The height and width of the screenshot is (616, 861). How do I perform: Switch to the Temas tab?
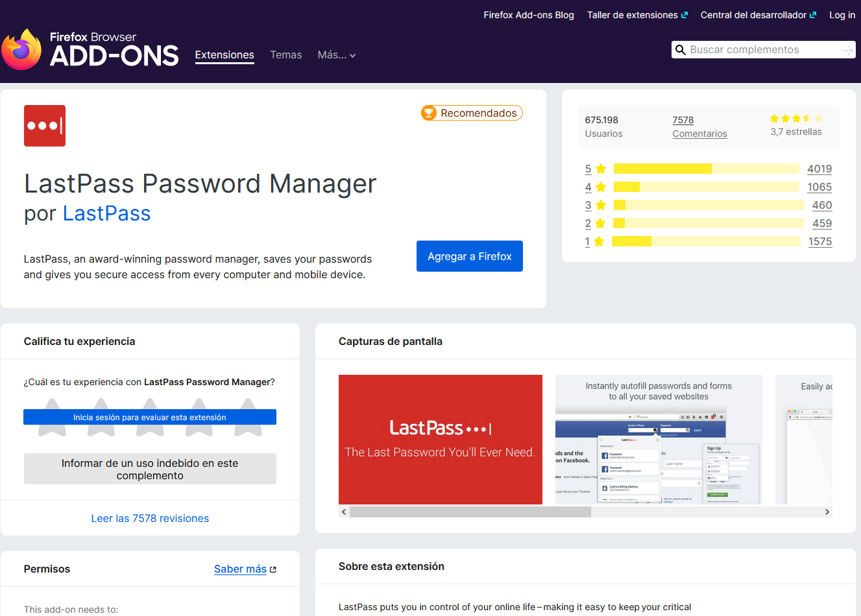coord(286,55)
